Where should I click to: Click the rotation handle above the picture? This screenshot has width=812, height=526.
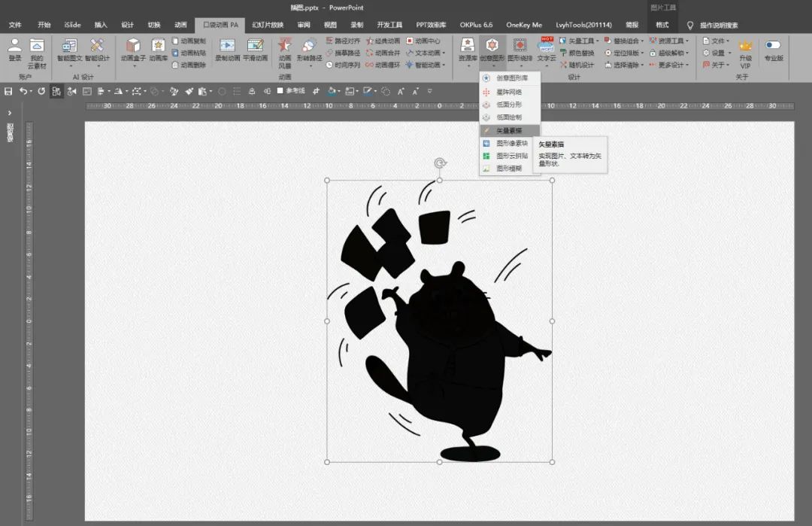tap(440, 163)
